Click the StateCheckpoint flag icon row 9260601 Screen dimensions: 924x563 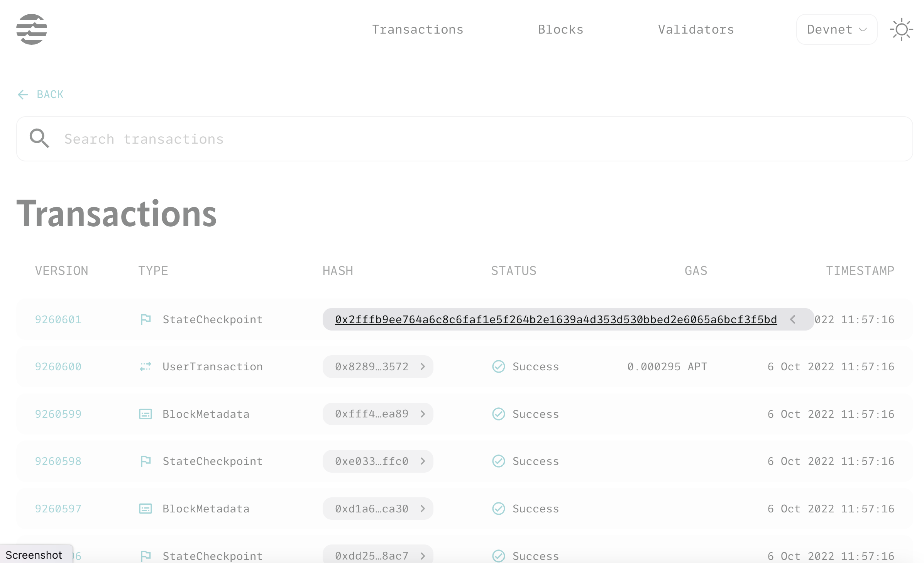[x=147, y=319]
